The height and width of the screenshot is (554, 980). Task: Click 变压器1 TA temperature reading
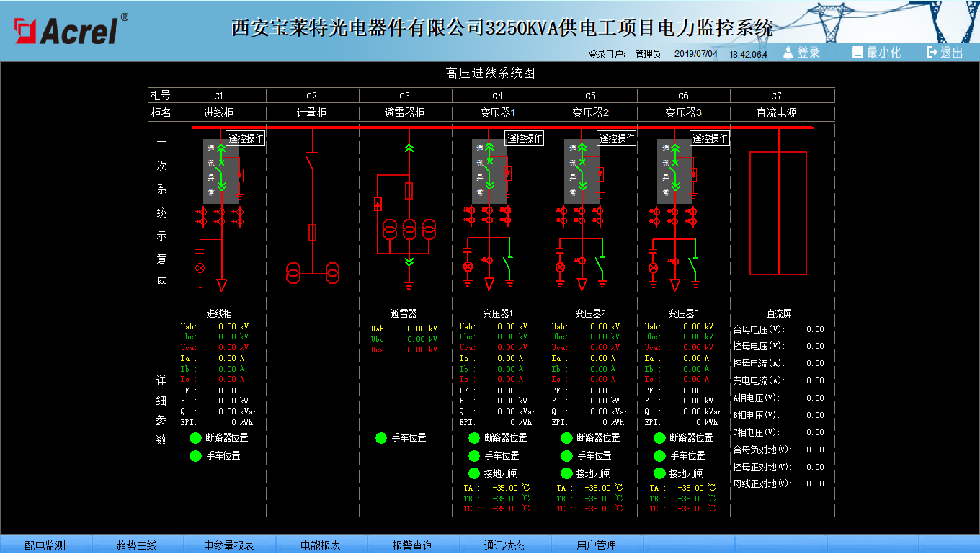coord(510,488)
